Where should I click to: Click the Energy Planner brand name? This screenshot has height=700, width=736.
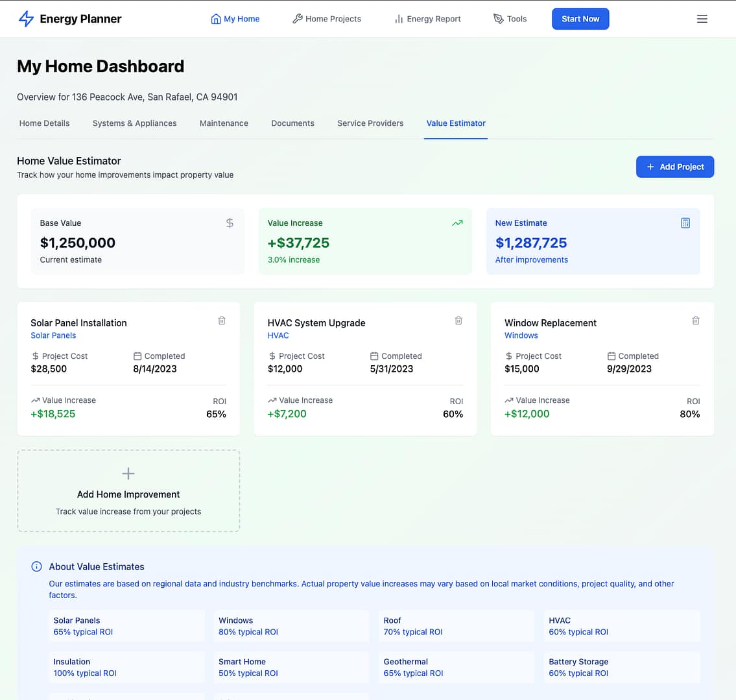[81, 19]
